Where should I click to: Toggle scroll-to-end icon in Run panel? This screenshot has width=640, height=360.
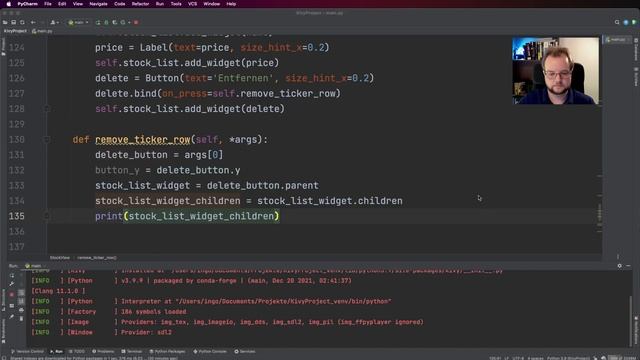point(21,301)
